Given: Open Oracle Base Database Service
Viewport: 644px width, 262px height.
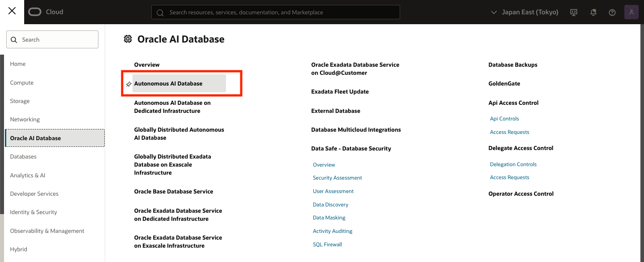Looking at the screenshot, I should pyautogui.click(x=173, y=191).
